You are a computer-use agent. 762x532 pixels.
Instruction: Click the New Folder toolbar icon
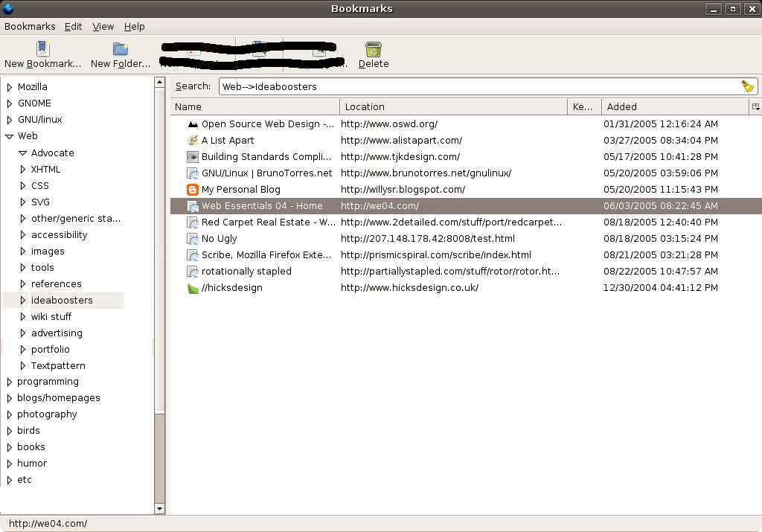click(x=120, y=48)
